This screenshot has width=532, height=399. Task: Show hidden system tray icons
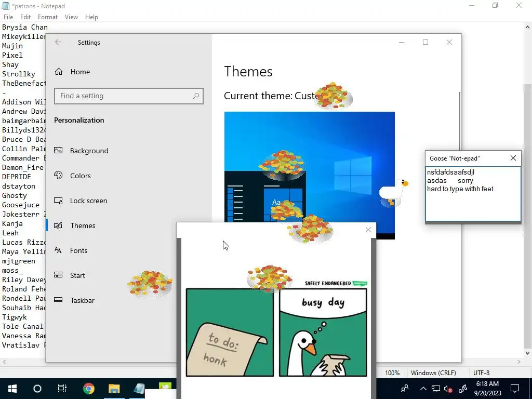[x=423, y=389]
